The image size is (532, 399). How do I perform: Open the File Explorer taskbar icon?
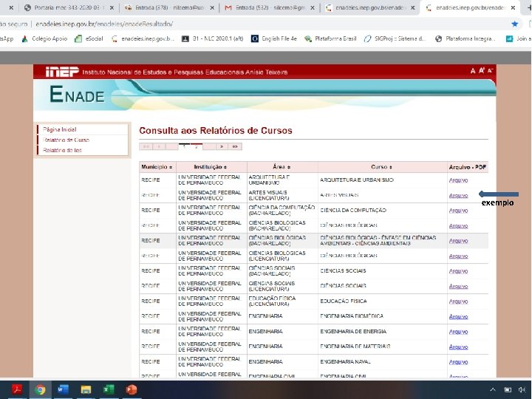click(86, 389)
